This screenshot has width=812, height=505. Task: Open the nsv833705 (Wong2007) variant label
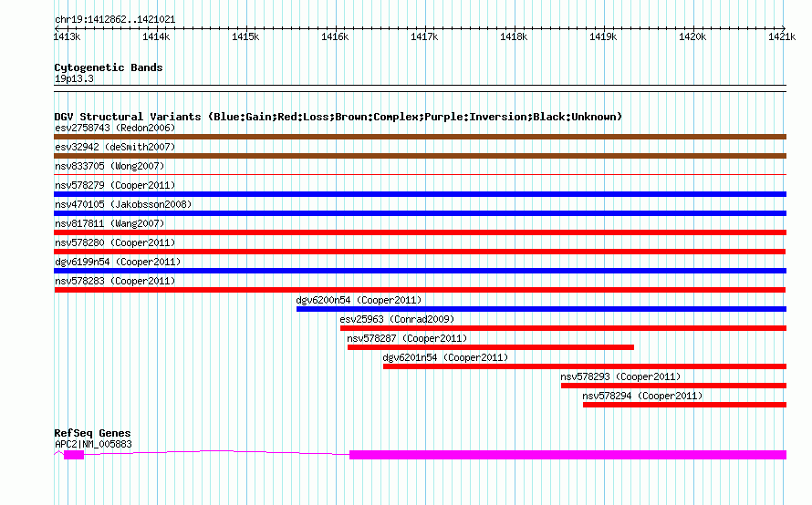[x=109, y=166]
